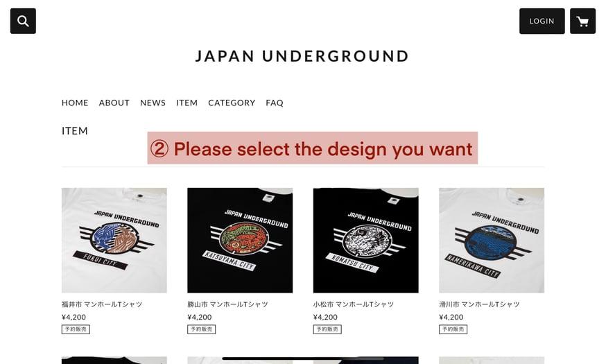Open the 滑川市 マンホールTシャツ product link
Viewport: 606px width, 364px height.
click(x=479, y=304)
